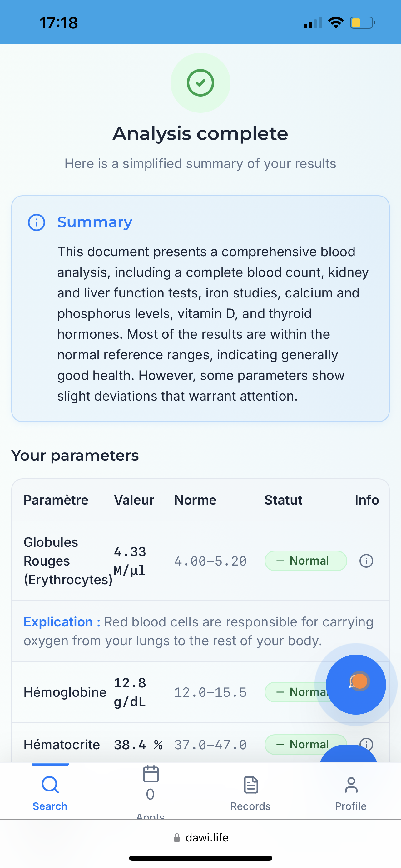
Task: Tap the battery indicator icon
Action: pyautogui.click(x=362, y=23)
